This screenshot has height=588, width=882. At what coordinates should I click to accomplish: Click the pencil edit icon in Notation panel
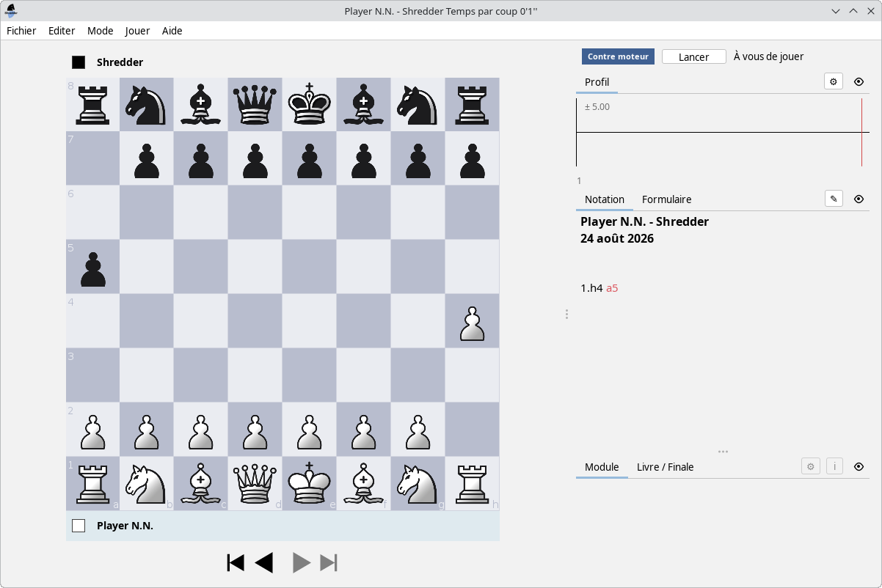click(x=834, y=199)
